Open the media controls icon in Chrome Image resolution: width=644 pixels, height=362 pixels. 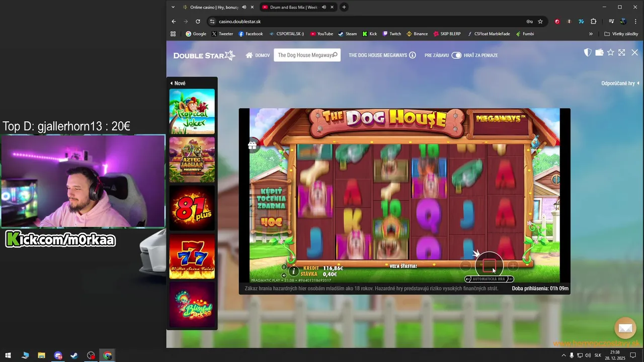tap(611, 22)
